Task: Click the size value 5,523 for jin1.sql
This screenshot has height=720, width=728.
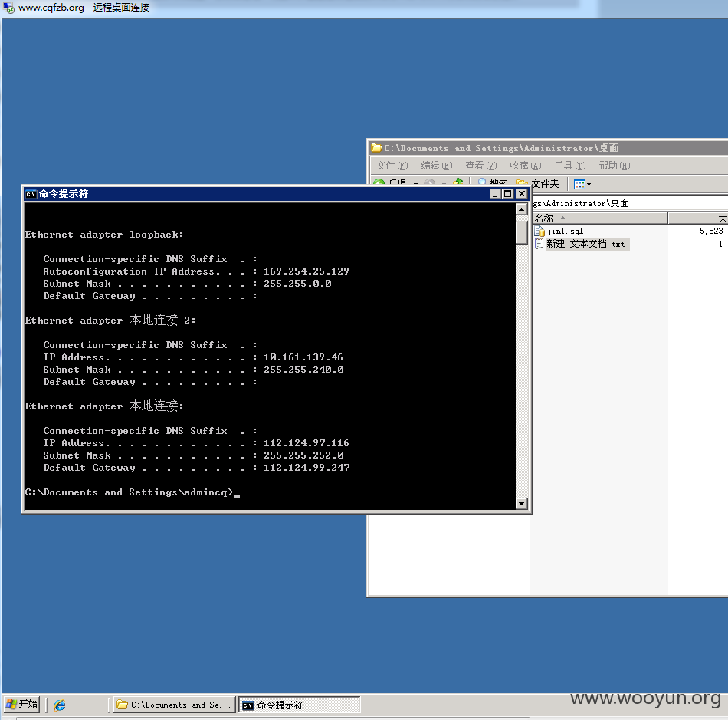Action: pyautogui.click(x=711, y=231)
